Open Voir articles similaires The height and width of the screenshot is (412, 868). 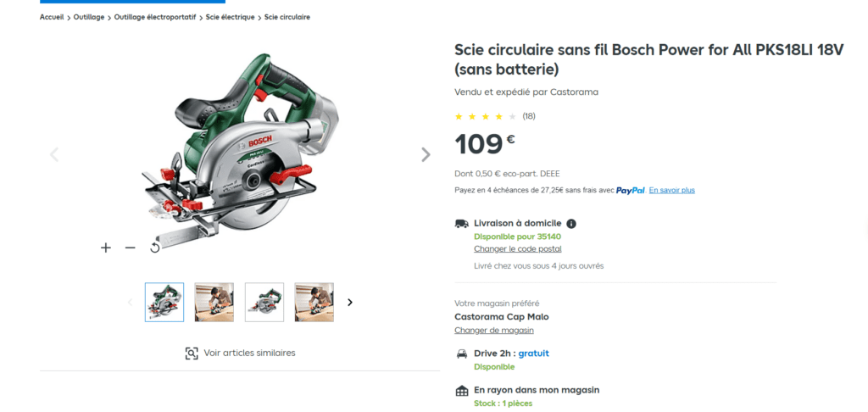(x=240, y=354)
